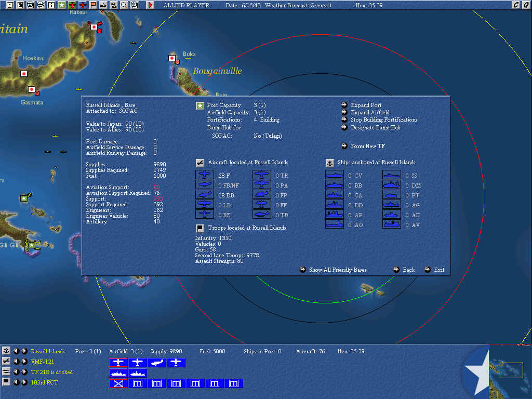Click the minimap in bottom right corner
532x399 pixels.
click(510, 370)
